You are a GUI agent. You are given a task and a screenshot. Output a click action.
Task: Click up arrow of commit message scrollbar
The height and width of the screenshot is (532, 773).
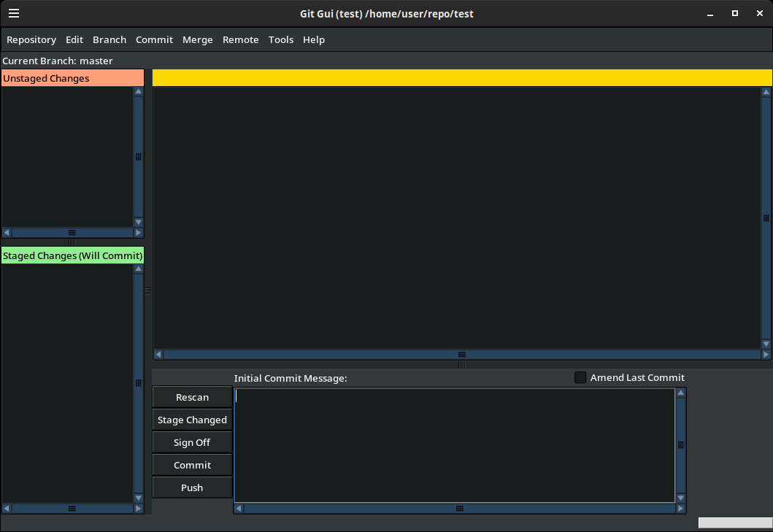click(681, 393)
